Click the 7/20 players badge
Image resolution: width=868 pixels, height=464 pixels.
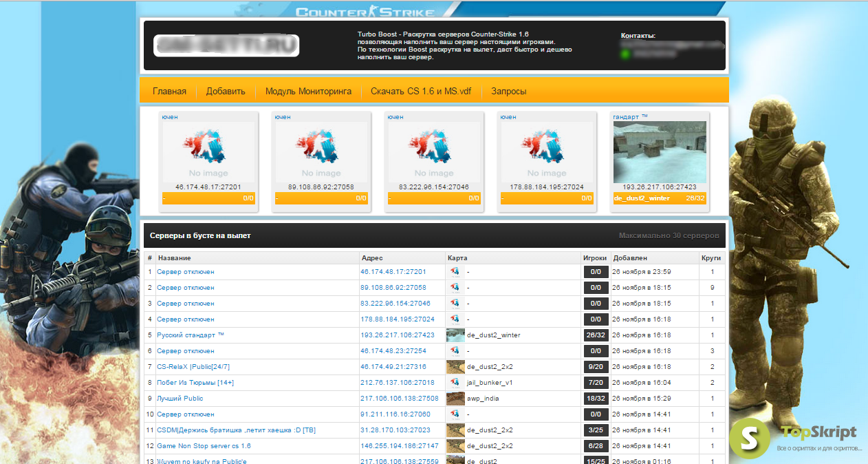click(596, 383)
